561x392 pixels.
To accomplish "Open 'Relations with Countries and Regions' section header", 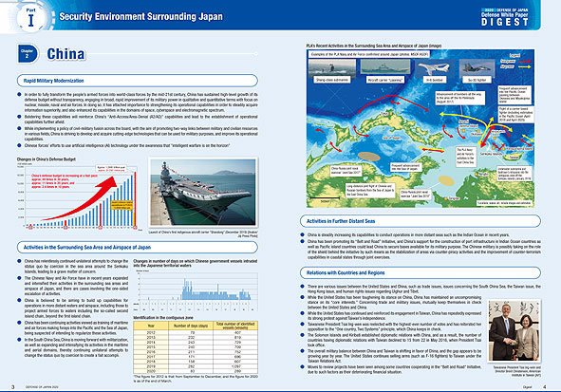I will [421, 272].
